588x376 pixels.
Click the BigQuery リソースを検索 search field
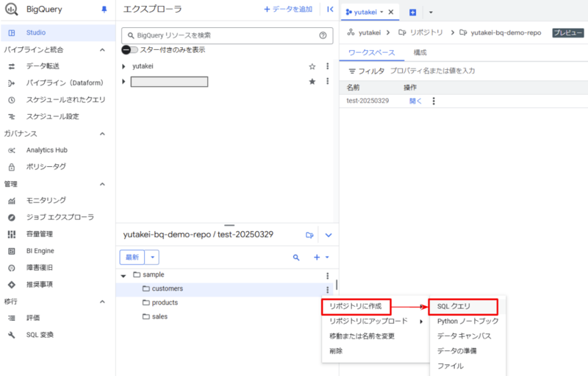[227, 35]
